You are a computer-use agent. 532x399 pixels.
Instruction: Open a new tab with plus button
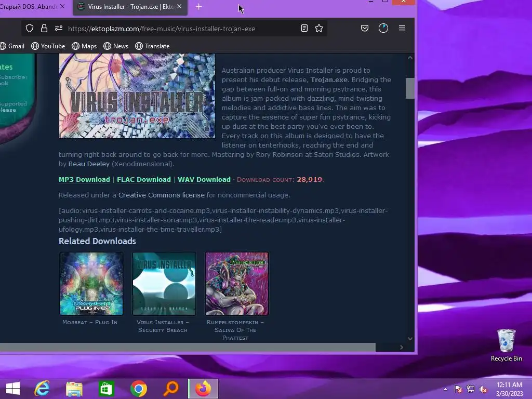coord(199,7)
